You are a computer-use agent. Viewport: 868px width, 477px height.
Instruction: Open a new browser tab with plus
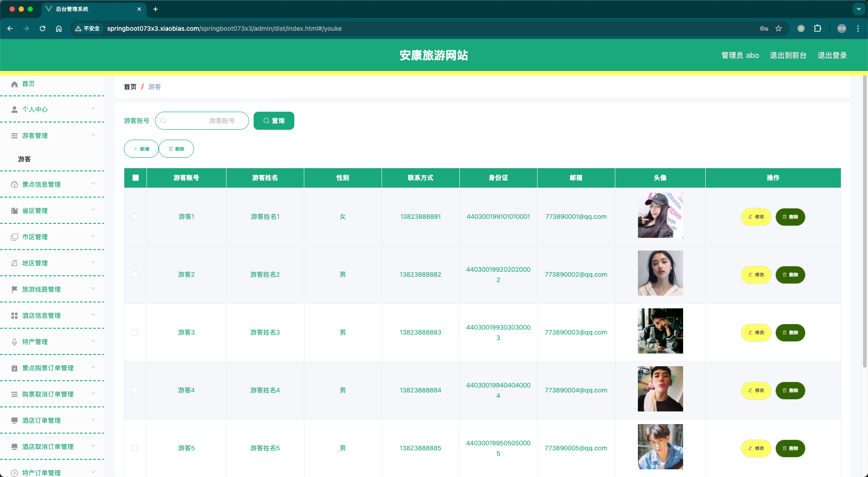pos(156,9)
